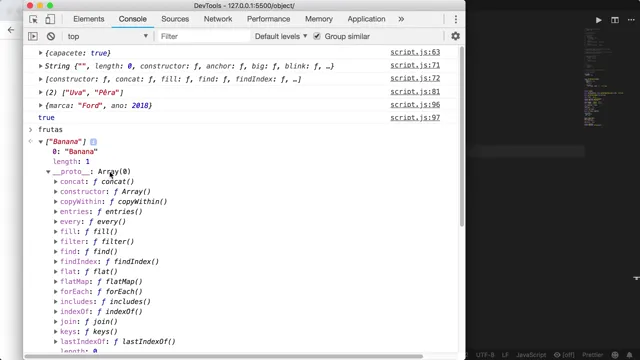Open console settings gear icon

pyautogui.click(x=456, y=36)
